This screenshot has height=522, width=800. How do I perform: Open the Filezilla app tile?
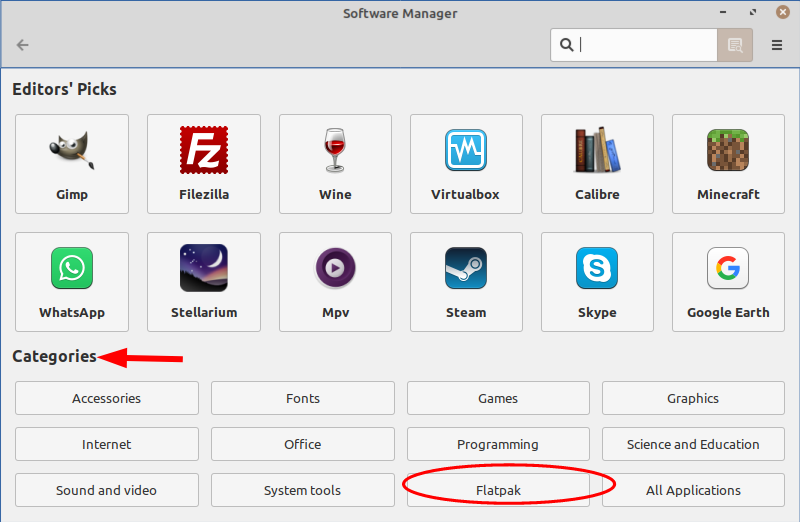pos(204,164)
